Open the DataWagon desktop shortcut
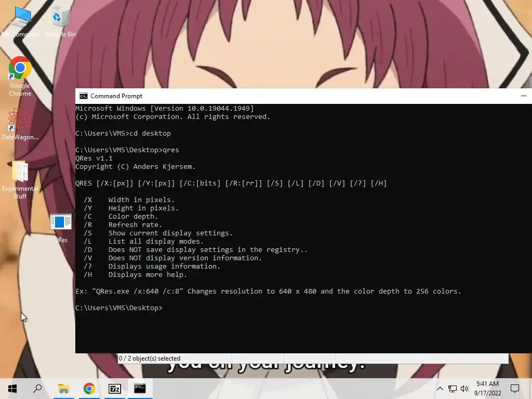 point(20,124)
